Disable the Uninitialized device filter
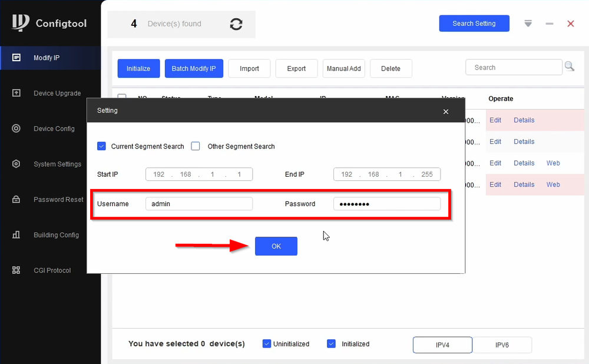This screenshot has width=589, height=364. pyautogui.click(x=267, y=343)
